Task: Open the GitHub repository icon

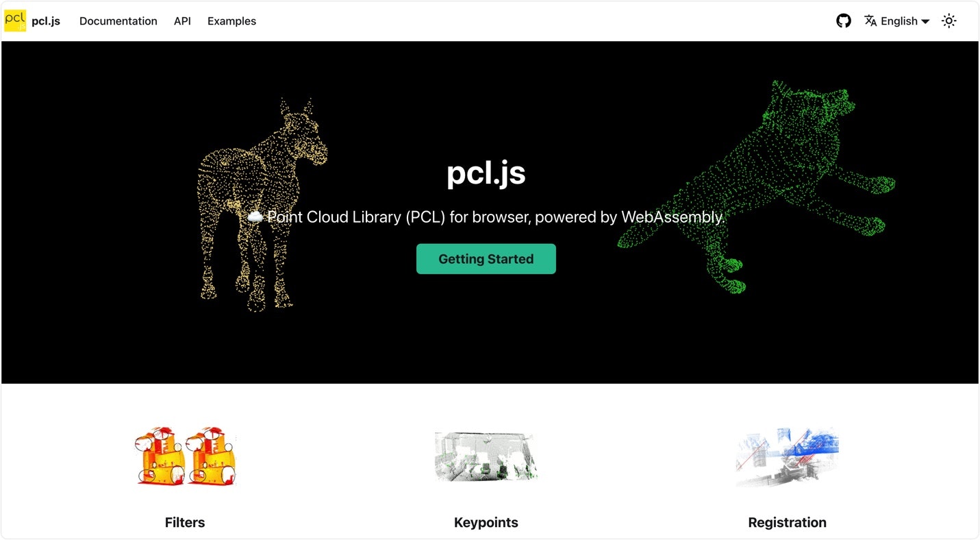Action: (844, 21)
